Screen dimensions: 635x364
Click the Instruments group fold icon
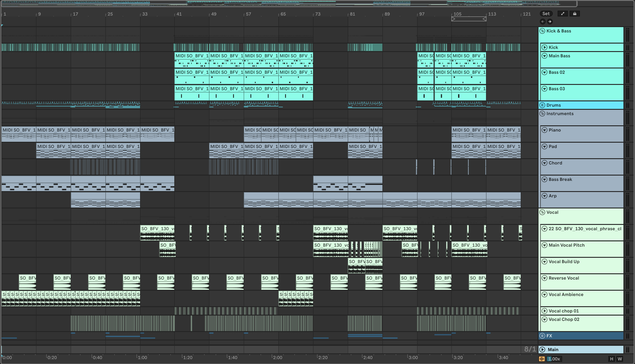tap(542, 114)
